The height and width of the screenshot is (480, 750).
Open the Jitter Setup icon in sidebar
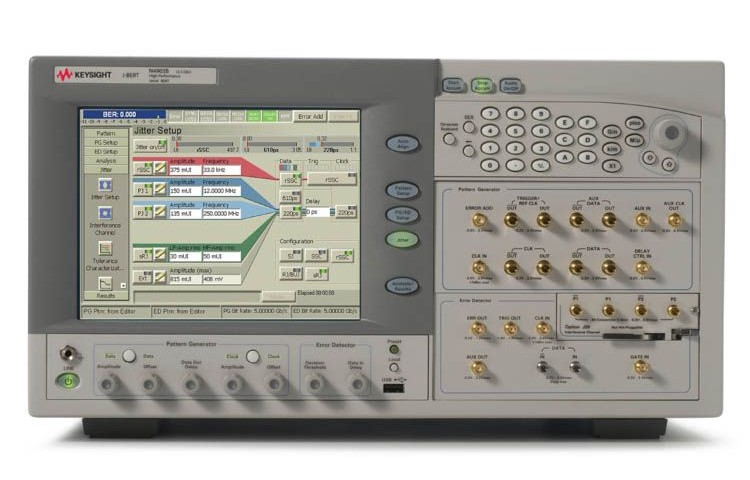click(104, 186)
